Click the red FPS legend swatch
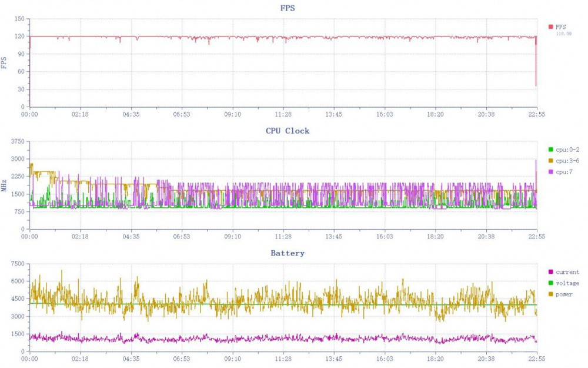 tap(550, 26)
